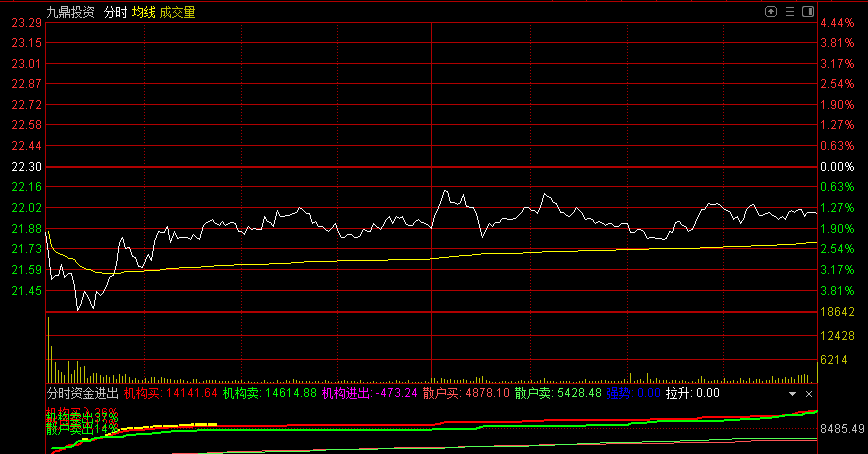The height and width of the screenshot is (454, 868).
Task: Toggle the 成交量 volume legend
Action: [x=178, y=13]
